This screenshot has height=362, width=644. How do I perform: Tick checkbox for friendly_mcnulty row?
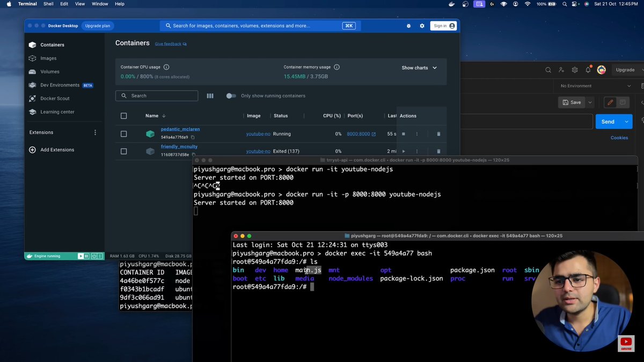(x=124, y=151)
